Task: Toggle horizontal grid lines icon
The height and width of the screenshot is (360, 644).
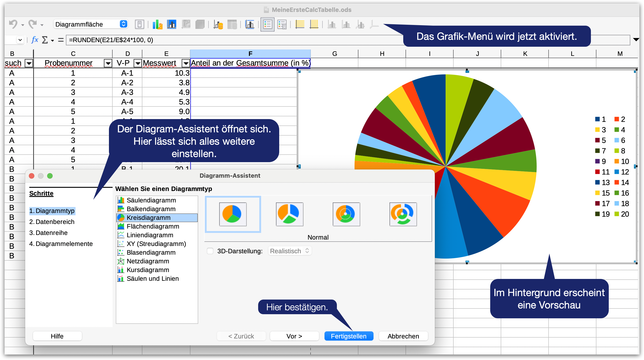Action: coord(300,25)
